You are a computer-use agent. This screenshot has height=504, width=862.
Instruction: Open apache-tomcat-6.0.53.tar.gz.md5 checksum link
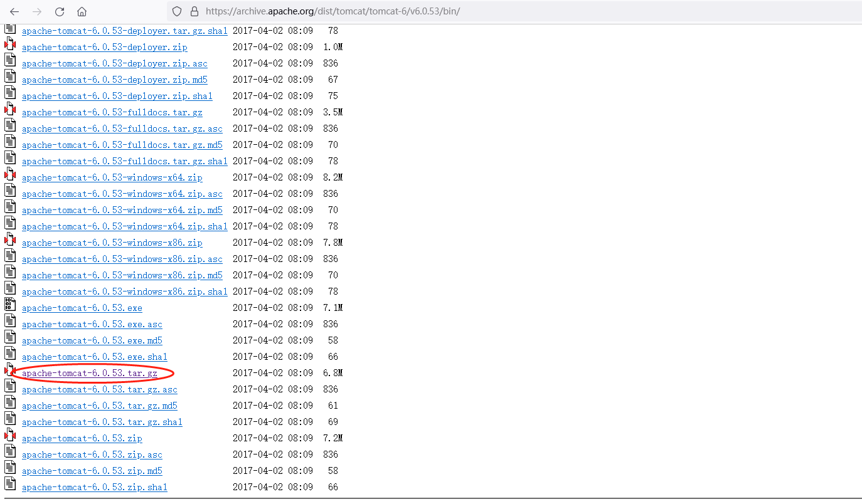[100, 406]
